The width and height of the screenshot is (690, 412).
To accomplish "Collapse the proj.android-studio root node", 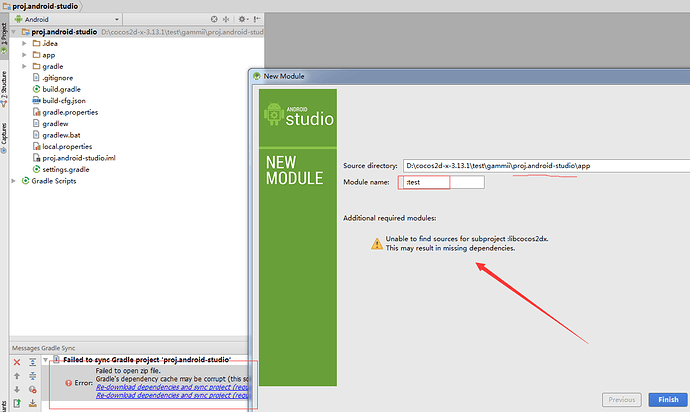I will [14, 32].
